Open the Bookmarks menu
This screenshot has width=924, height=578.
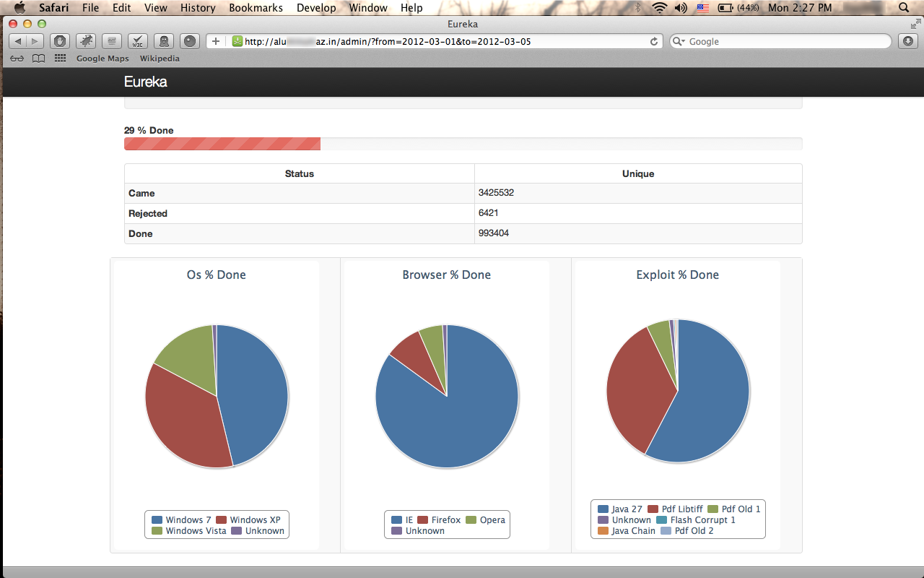[256, 8]
